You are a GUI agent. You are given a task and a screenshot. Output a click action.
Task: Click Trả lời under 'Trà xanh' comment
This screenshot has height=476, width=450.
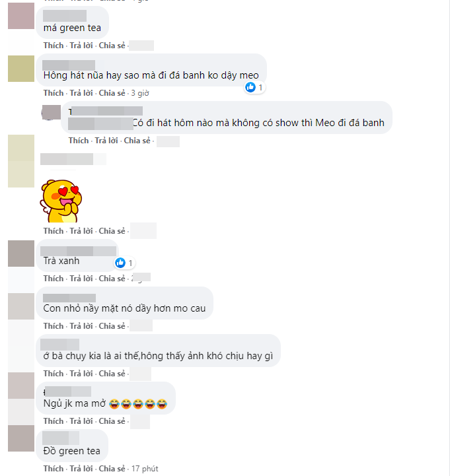click(81, 279)
